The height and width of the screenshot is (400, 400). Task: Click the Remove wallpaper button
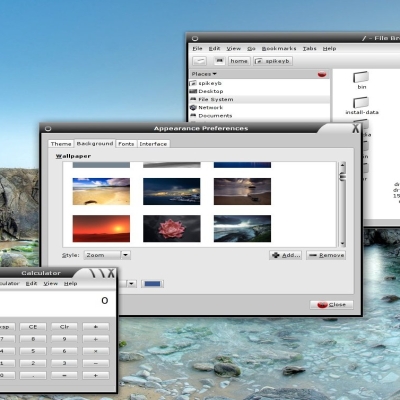click(326, 255)
